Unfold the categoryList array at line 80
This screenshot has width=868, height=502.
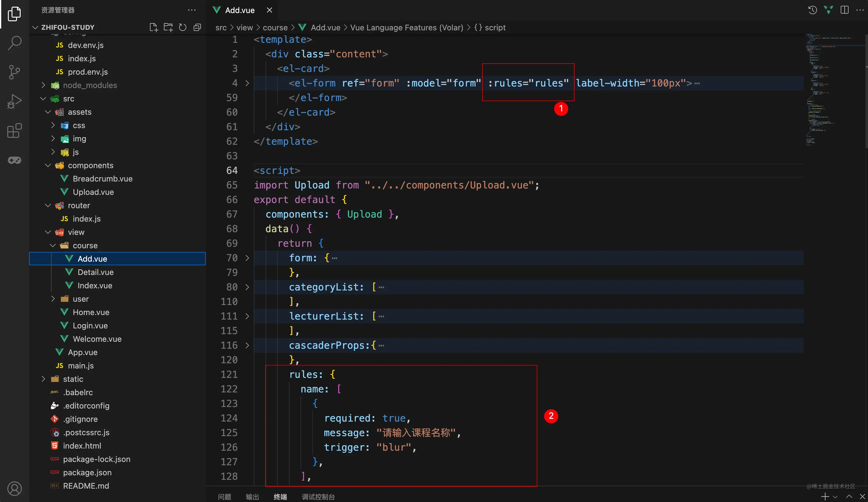pyautogui.click(x=247, y=287)
